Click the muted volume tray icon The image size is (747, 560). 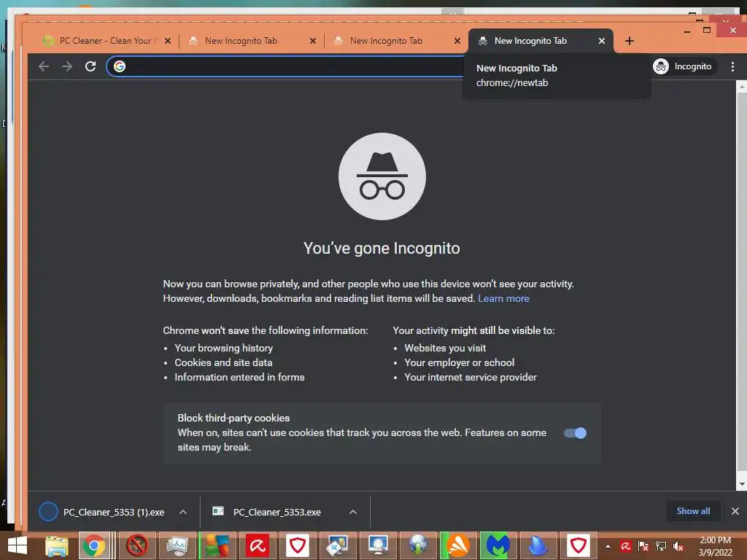678,546
